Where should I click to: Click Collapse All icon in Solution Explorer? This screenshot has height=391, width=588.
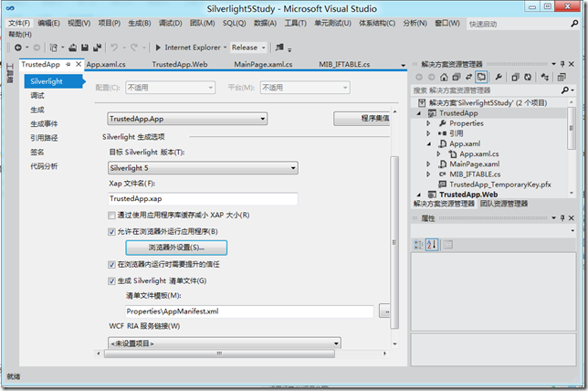[515, 77]
